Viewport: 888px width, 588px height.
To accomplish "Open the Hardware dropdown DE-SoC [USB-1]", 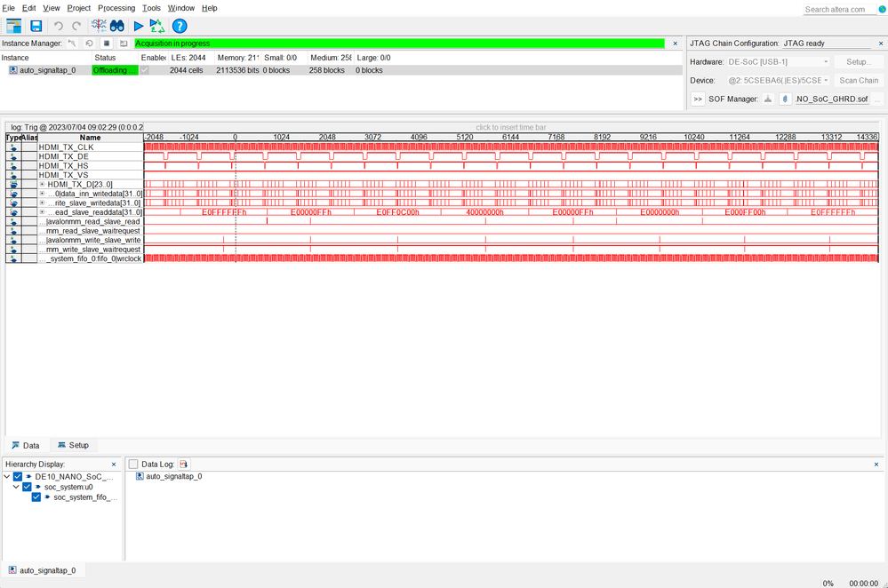I will pos(778,61).
